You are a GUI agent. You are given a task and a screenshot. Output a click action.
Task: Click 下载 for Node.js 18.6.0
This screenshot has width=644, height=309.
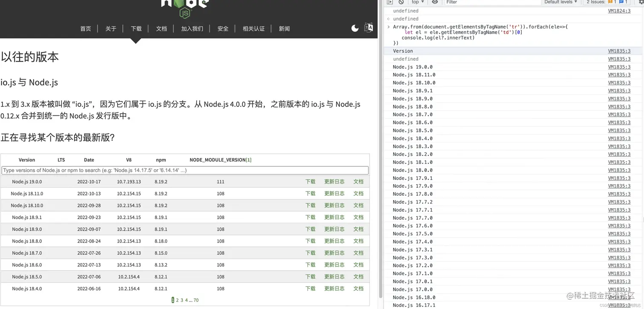[x=310, y=265]
